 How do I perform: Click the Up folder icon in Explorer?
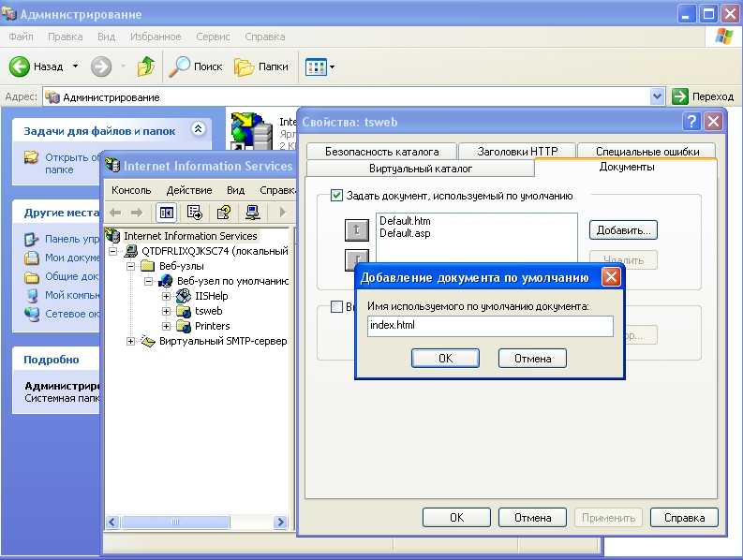point(146,66)
